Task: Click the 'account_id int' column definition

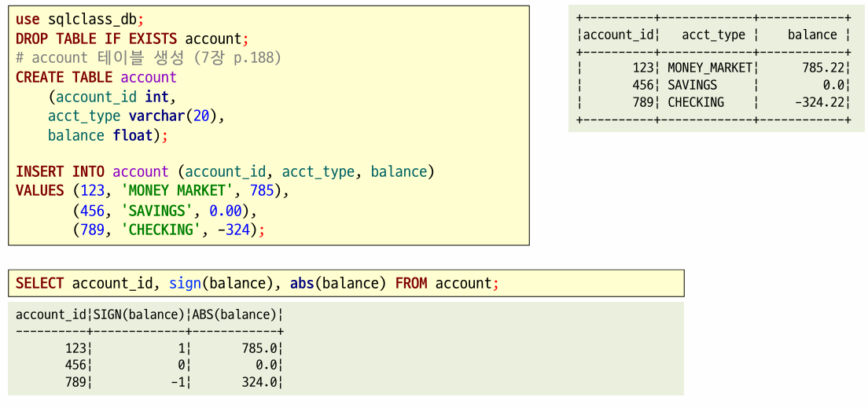Action: coord(112,97)
